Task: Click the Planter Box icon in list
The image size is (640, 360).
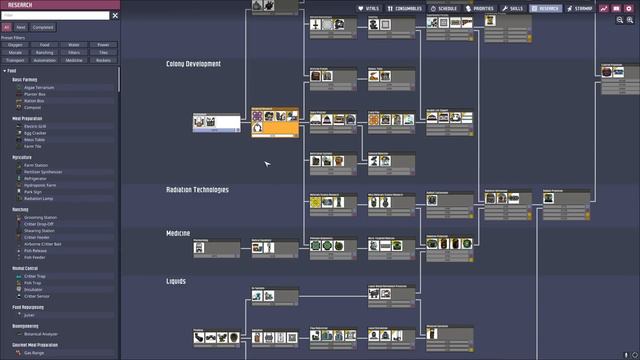Action: point(19,94)
